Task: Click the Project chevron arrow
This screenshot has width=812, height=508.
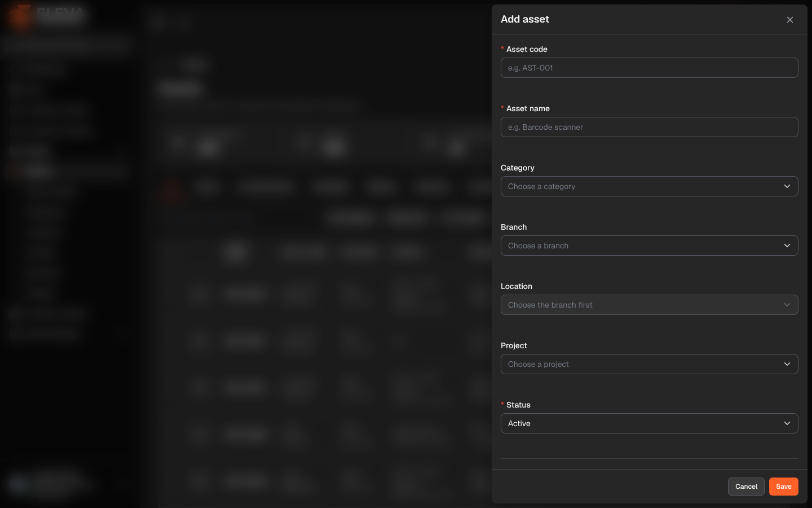Action: [x=787, y=364]
